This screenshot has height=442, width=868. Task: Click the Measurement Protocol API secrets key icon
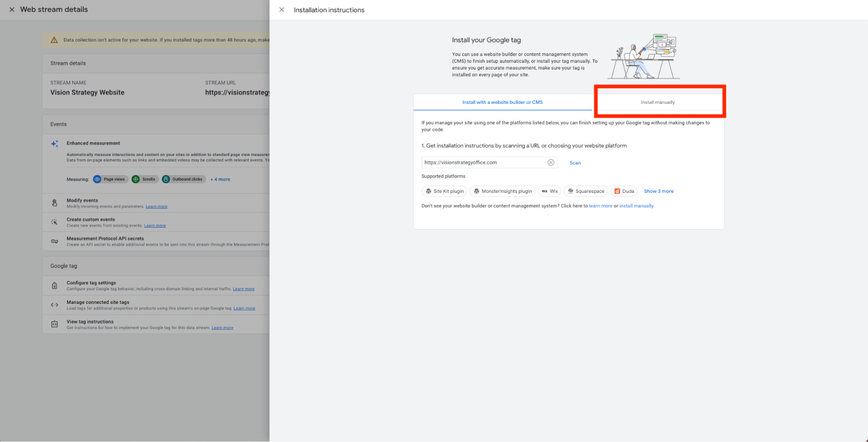pyautogui.click(x=55, y=241)
